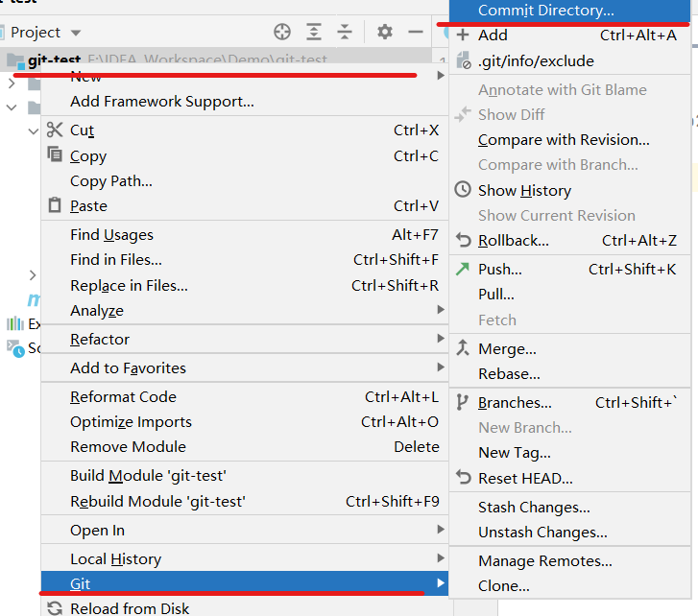Click the reload icon beside Reload from Disk
Viewport: 698px width, 616px height.
55,608
